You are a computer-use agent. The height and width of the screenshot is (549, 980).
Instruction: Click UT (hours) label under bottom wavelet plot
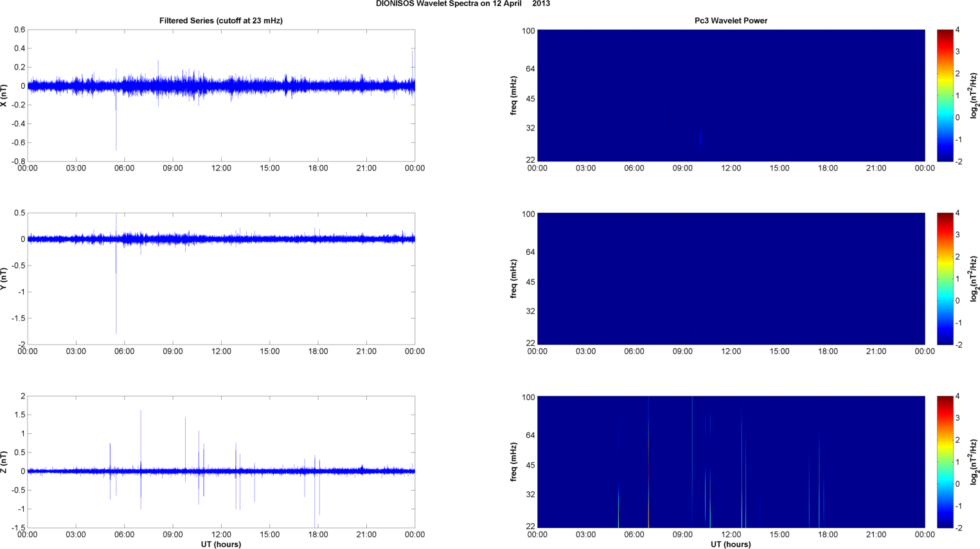point(731,544)
